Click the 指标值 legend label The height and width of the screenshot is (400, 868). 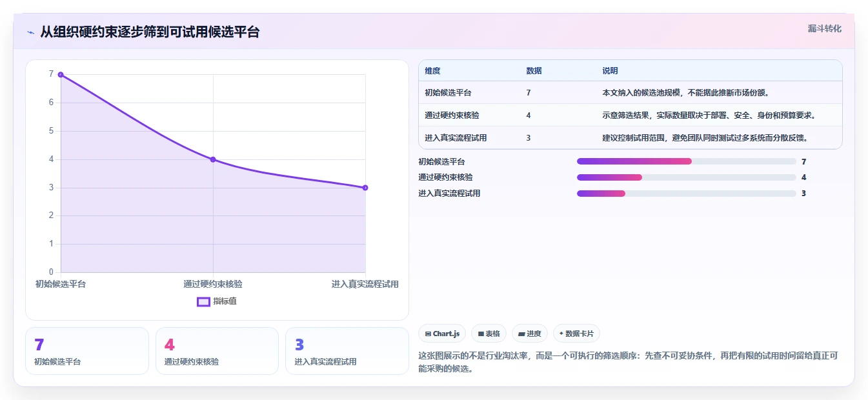225,301
